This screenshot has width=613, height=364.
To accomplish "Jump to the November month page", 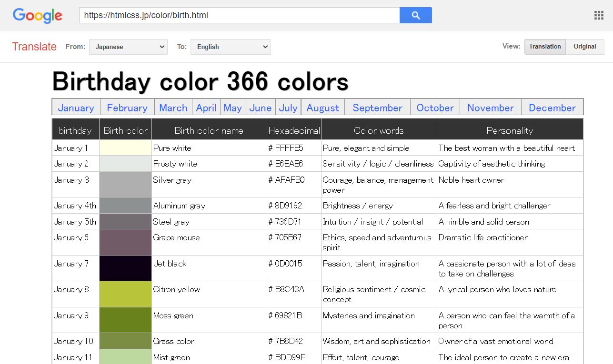I will coord(490,108).
